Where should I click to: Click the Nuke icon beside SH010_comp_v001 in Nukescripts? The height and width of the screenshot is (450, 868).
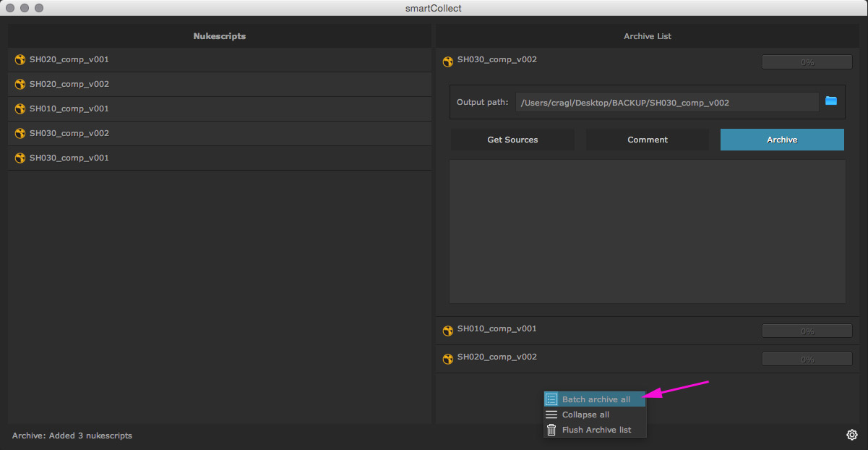point(20,109)
